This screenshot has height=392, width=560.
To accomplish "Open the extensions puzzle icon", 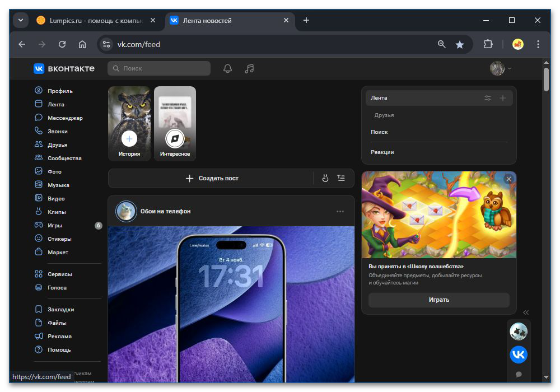I will 488,44.
